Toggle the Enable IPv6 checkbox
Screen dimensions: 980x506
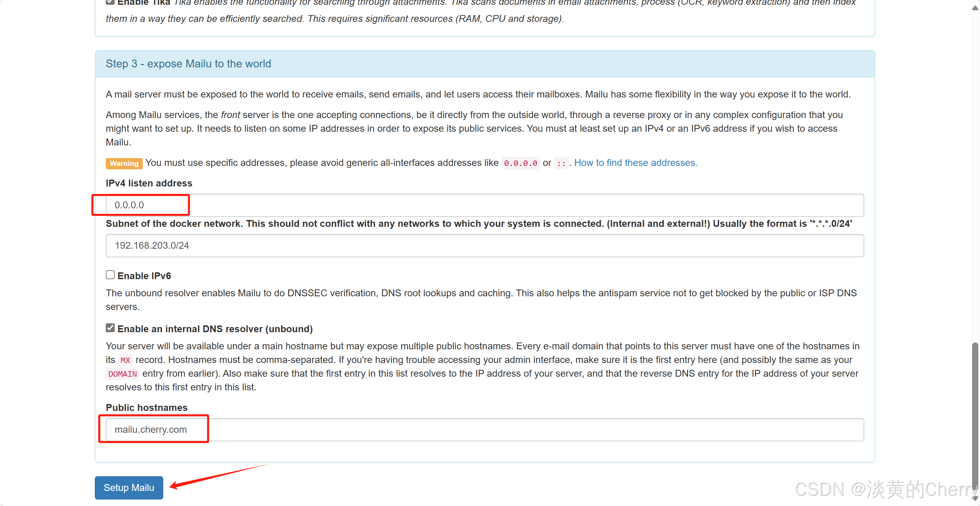tap(110, 275)
